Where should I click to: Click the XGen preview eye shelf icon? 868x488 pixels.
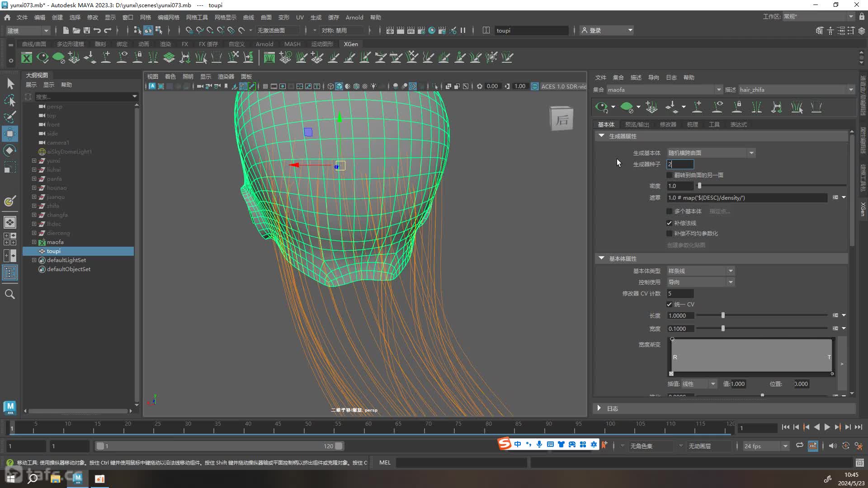pyautogui.click(x=42, y=57)
